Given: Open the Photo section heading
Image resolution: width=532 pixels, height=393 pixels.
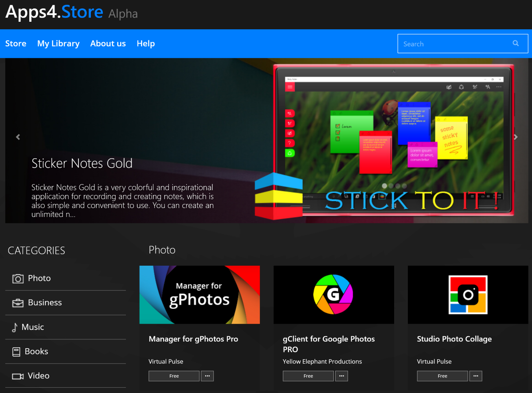Looking at the screenshot, I should (162, 250).
